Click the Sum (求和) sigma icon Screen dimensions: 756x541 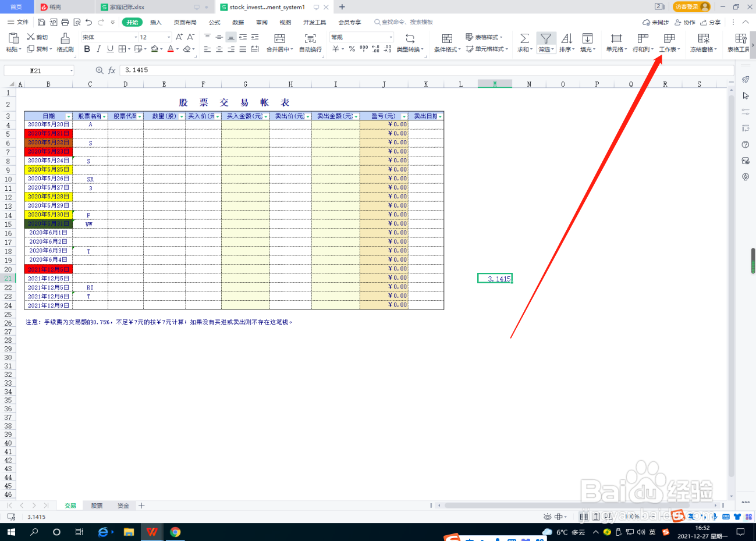pyautogui.click(x=524, y=38)
